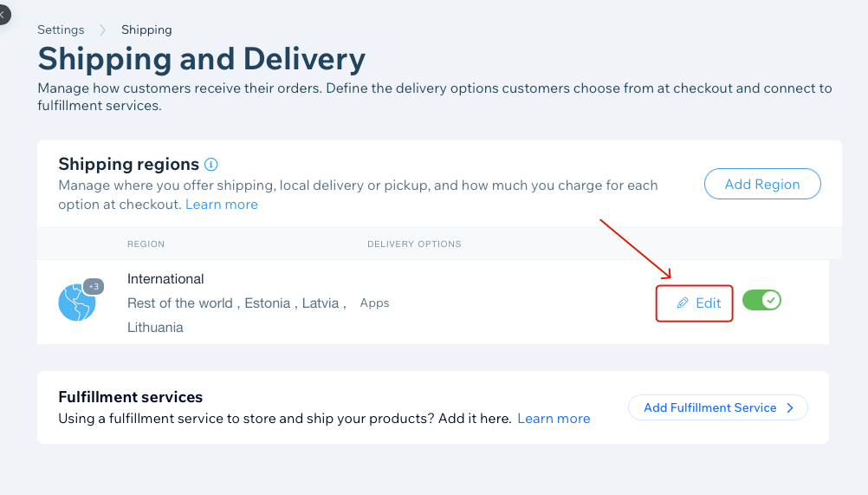The width and height of the screenshot is (868, 495).
Task: Click the breadcrumb chevron after Settings
Action: pyautogui.click(x=102, y=29)
